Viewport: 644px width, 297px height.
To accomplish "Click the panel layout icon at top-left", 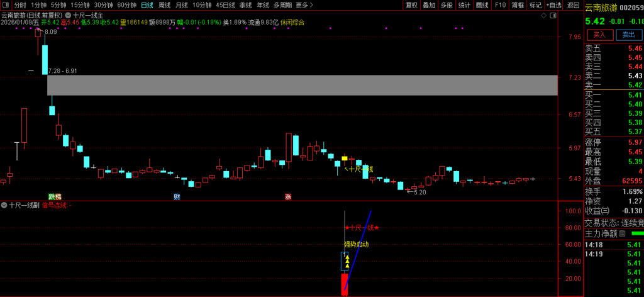I will (6, 5).
